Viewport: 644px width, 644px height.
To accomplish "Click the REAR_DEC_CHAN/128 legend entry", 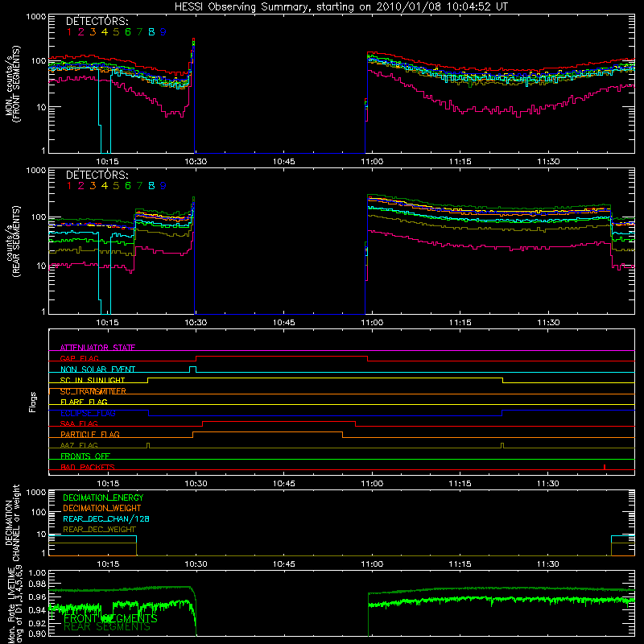I will 106,519.
